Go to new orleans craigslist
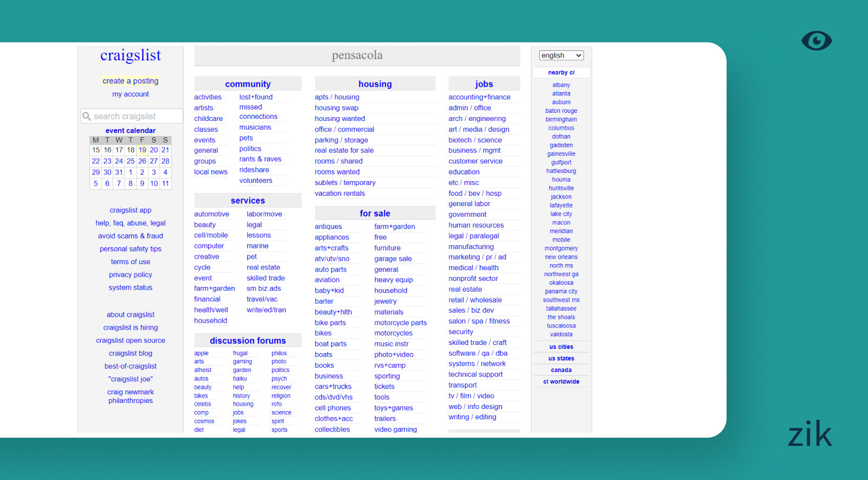868x480 pixels. [561, 257]
